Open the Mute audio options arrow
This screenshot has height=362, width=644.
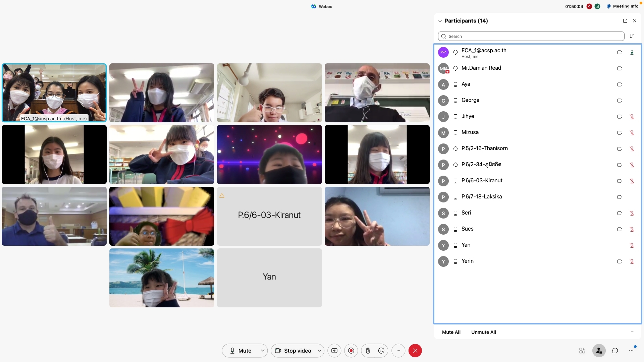(x=263, y=351)
